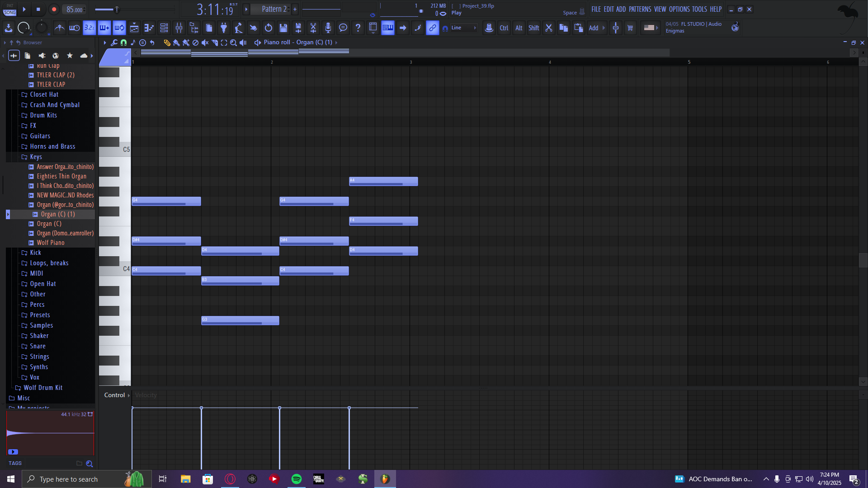
Task: Click the metronome icon in the toolbar
Action: coord(59,28)
